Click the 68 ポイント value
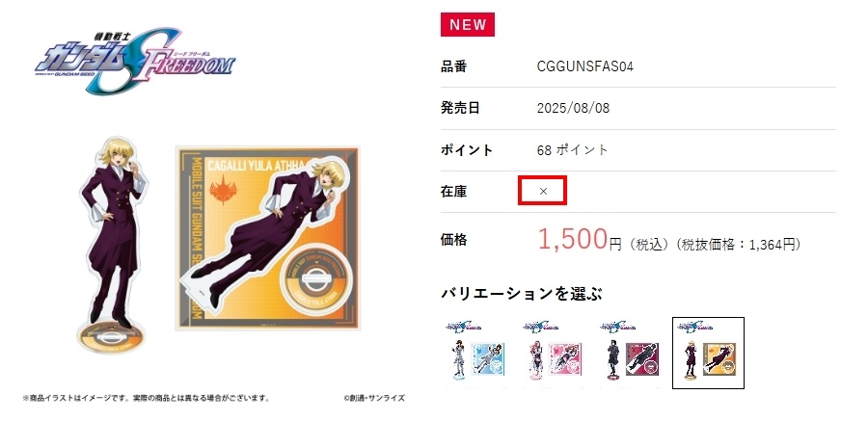868x421 pixels. (x=572, y=150)
